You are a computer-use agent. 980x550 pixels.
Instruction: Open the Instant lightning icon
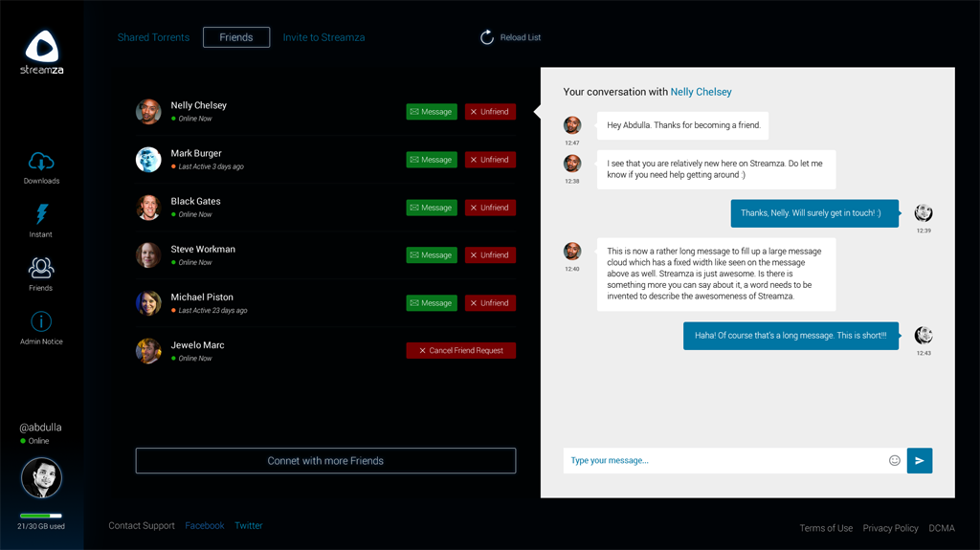coord(41,214)
